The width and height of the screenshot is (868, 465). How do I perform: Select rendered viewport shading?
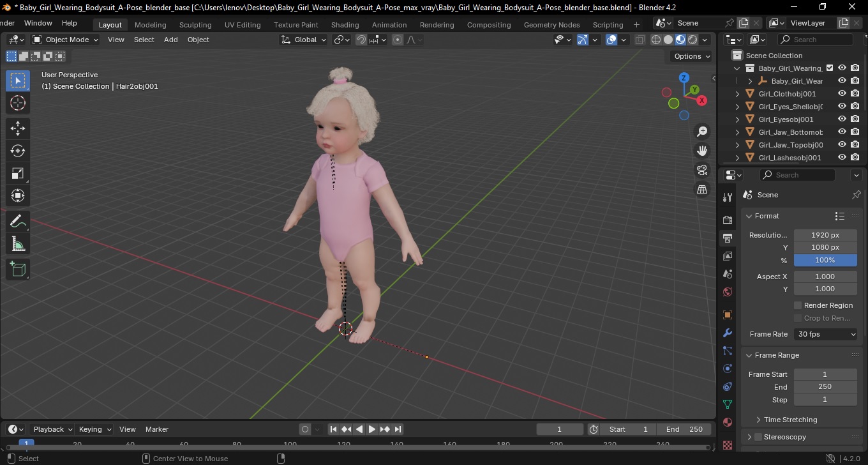point(692,40)
